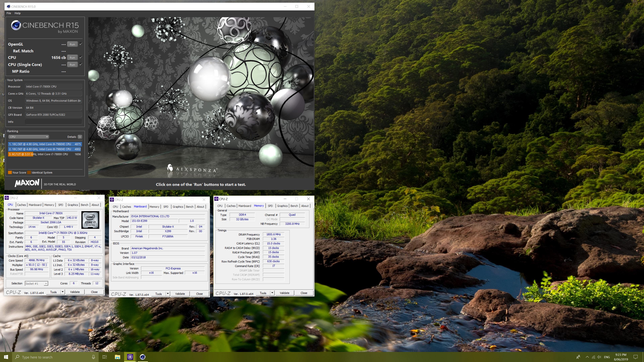The width and height of the screenshot is (644, 362).
Task: Click the Type here to search box
Action: pos(55,357)
